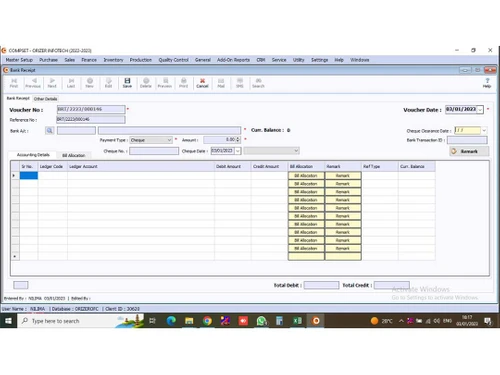Click the Amount input field
The height and width of the screenshot is (375, 500).
pos(220,140)
